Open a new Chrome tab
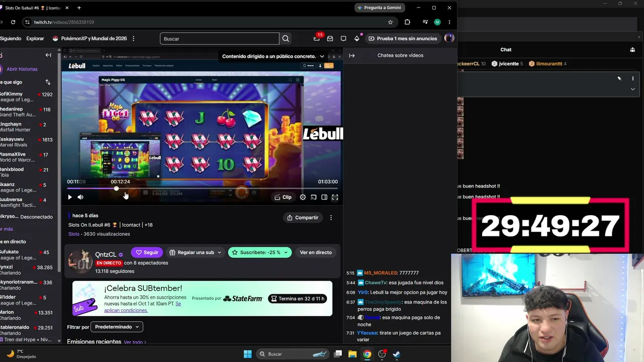644x362 pixels. (79, 8)
